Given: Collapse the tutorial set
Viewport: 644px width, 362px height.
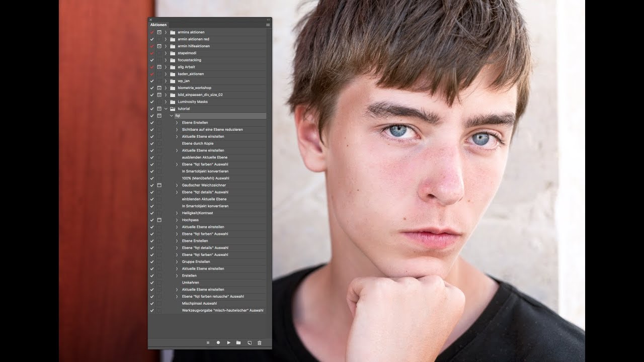Looking at the screenshot, I should 166,109.
